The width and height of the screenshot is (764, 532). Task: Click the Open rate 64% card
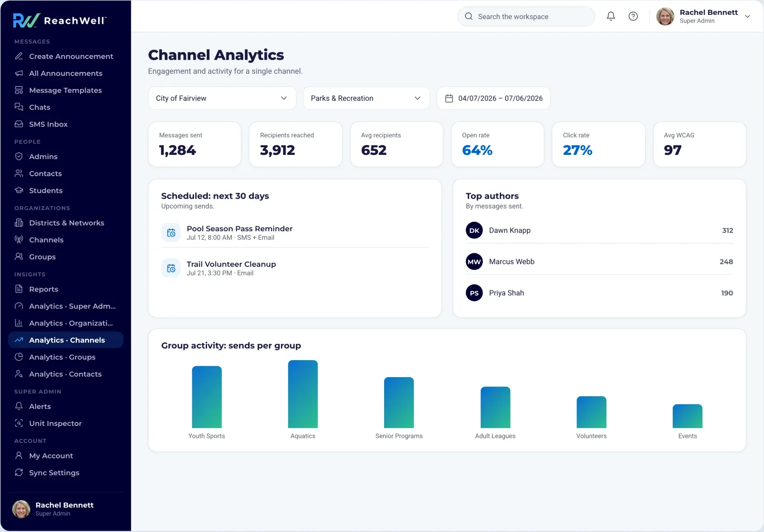[497, 144]
